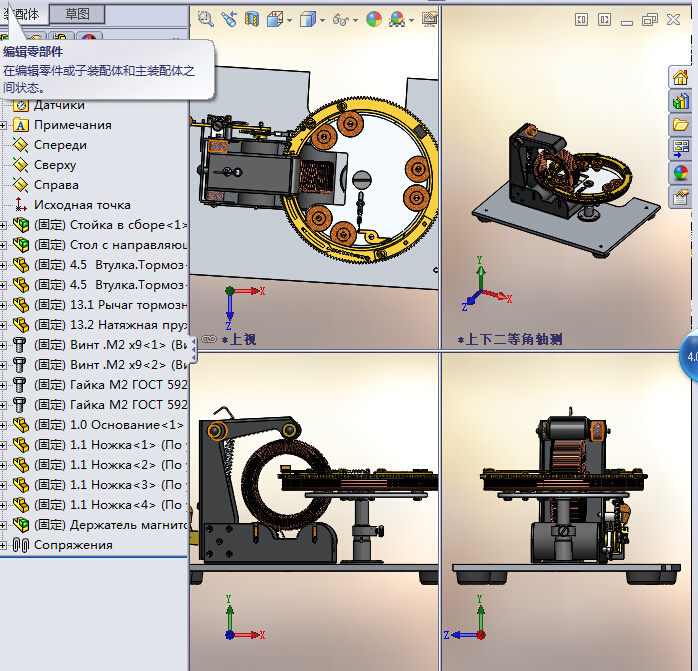
Task: Open the Hide/Show Items dropdown arrow
Action: click(x=355, y=20)
